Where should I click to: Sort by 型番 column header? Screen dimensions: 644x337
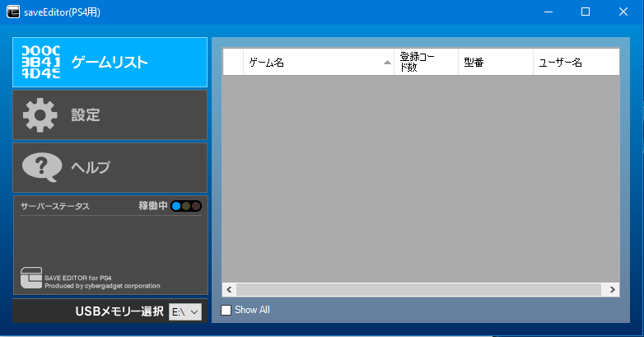tap(496, 62)
